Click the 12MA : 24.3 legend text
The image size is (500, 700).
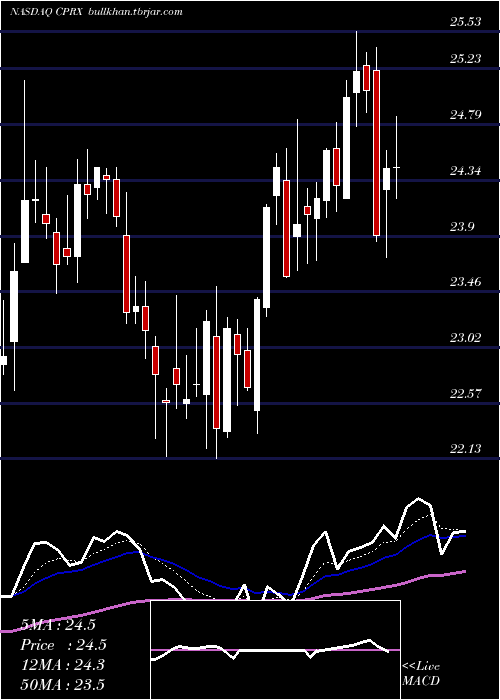coord(62,665)
